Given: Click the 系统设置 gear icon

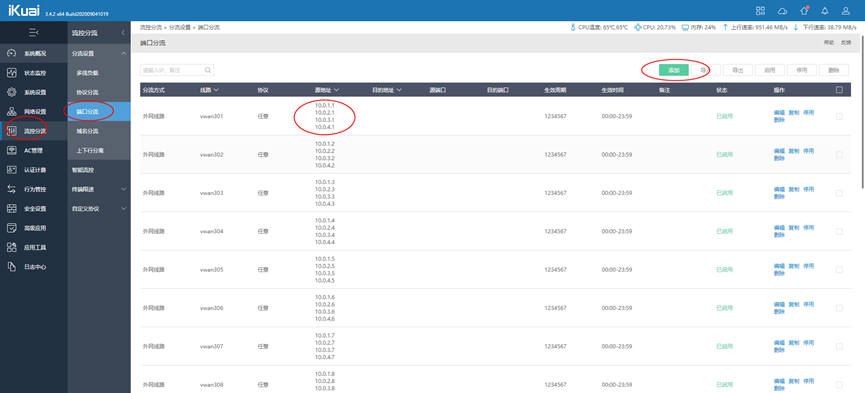Looking at the screenshot, I should (x=12, y=92).
